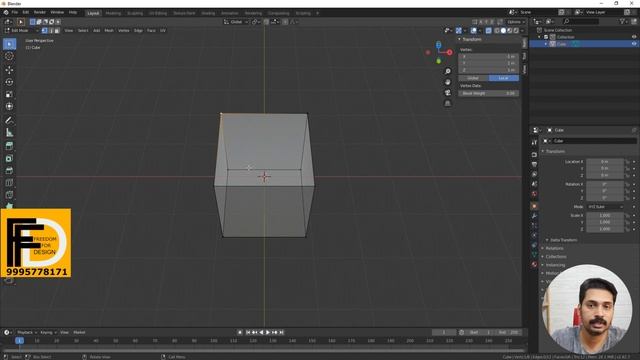Viewport: 640px width, 360px height.
Task: Click the Keying button in timeline
Action: tap(48, 333)
